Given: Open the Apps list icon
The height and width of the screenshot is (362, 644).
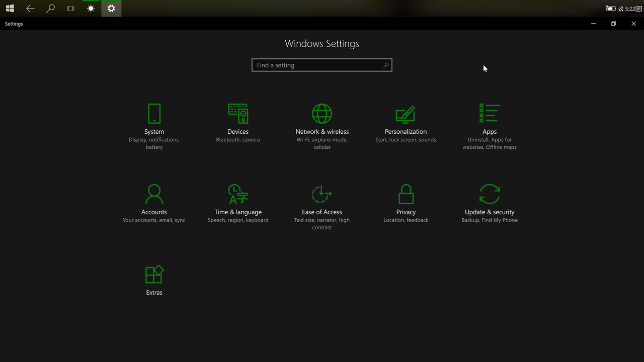Looking at the screenshot, I should 490,113.
